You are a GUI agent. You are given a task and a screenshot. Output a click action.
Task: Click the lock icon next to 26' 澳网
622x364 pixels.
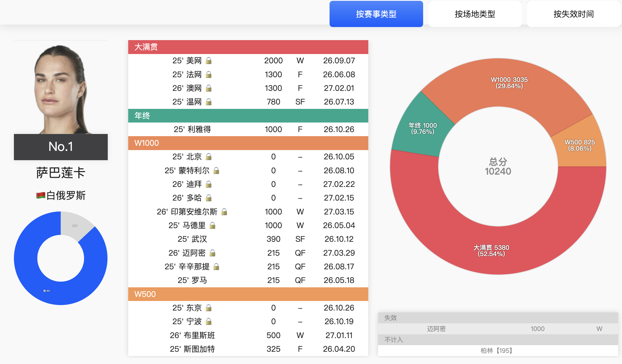tap(209, 88)
